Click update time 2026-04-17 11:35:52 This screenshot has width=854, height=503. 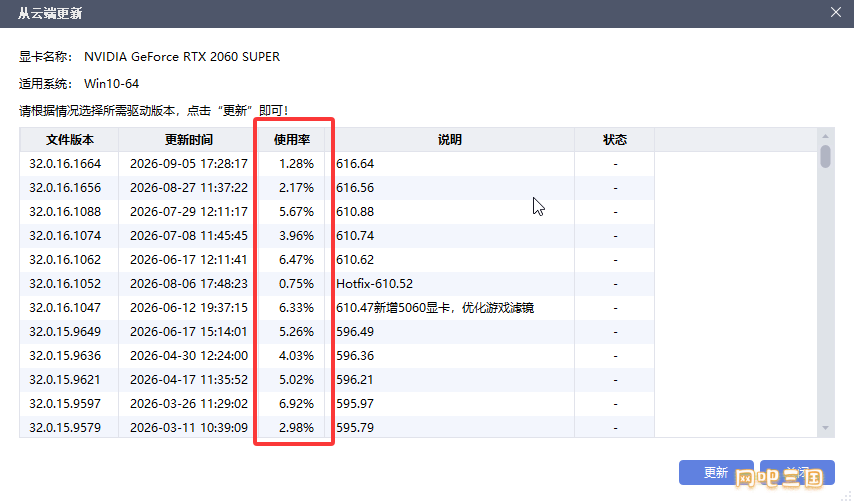click(188, 379)
